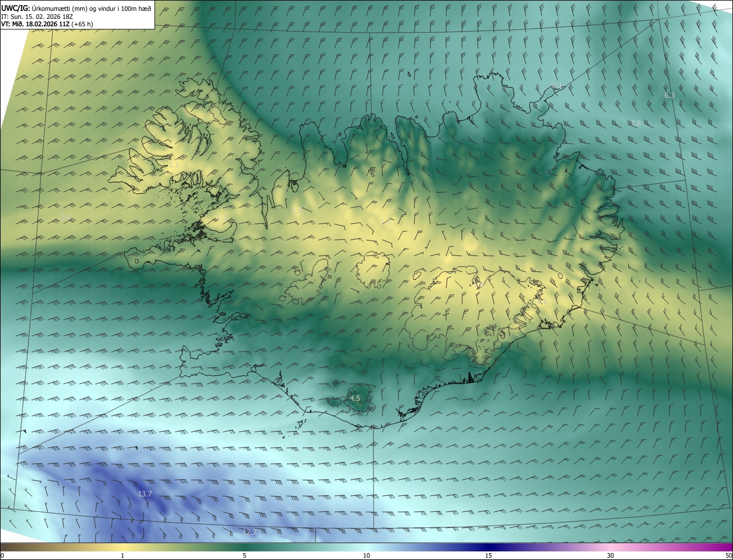Click the 8.1 value label near the peninsula tip
The height and width of the screenshot is (560, 733).
coord(557,86)
